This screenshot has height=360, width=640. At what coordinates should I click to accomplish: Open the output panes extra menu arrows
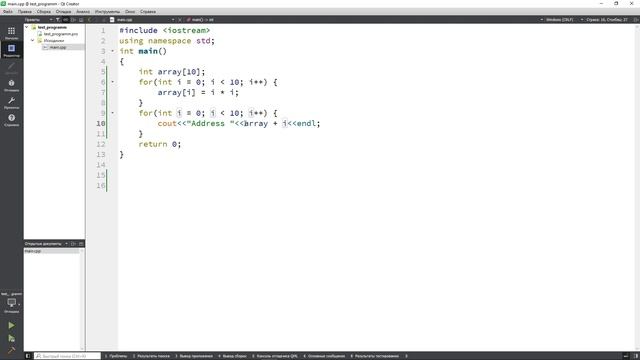click(x=406, y=356)
